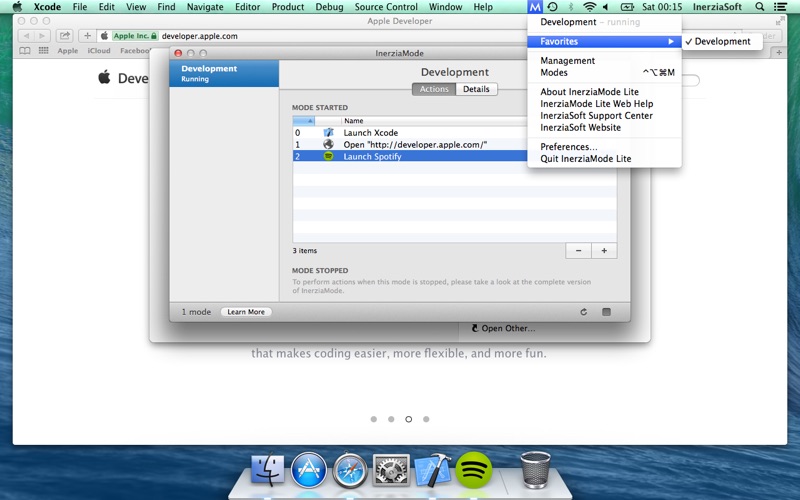Viewport: 800px width, 500px height.
Task: Open Safari's Top Sites grid icon
Action: pos(44,51)
